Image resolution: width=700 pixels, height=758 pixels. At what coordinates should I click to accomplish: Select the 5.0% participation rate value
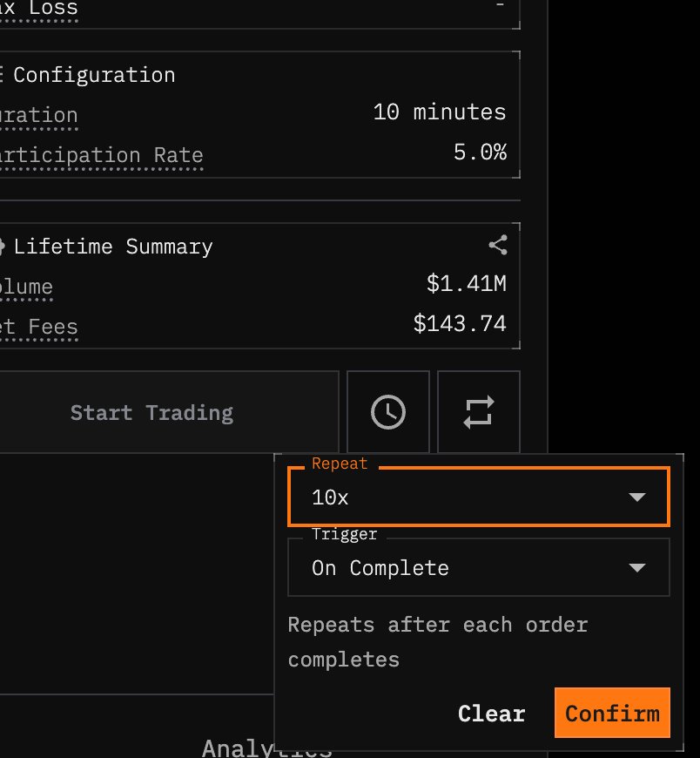coord(481,152)
